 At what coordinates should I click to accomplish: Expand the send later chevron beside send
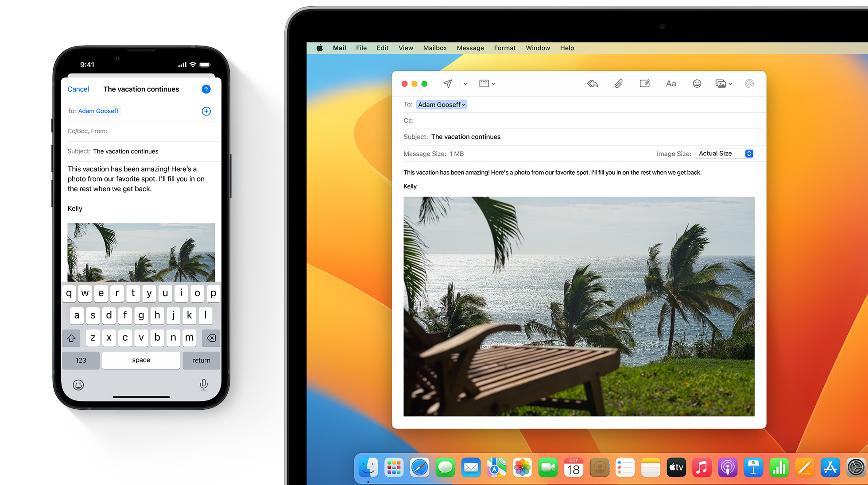point(465,84)
